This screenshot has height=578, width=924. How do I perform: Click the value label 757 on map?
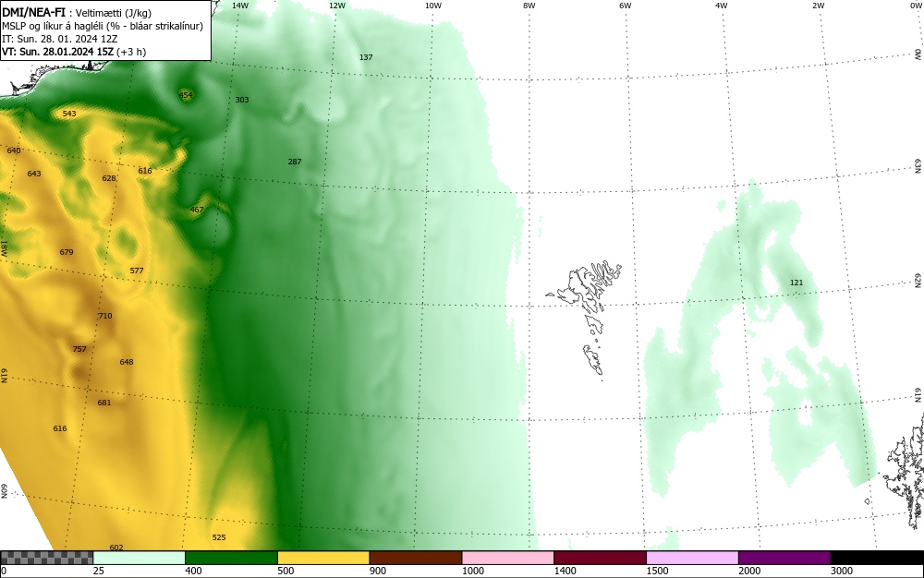tap(79, 349)
